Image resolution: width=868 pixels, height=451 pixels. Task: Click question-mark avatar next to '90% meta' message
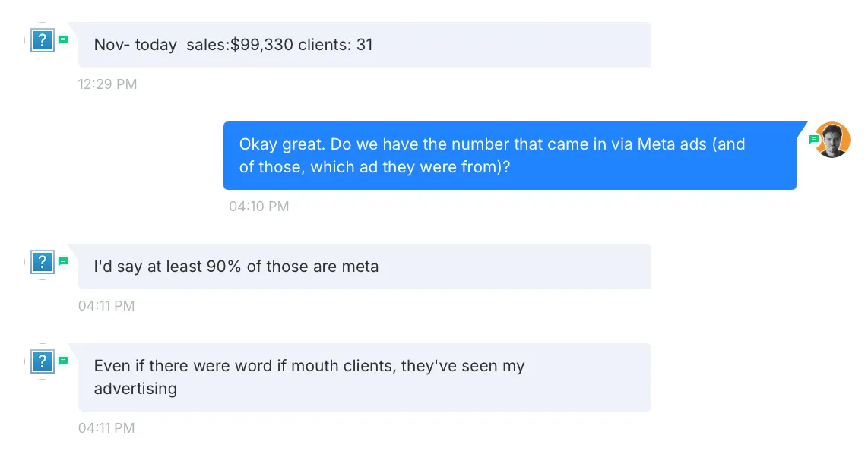pyautogui.click(x=43, y=263)
